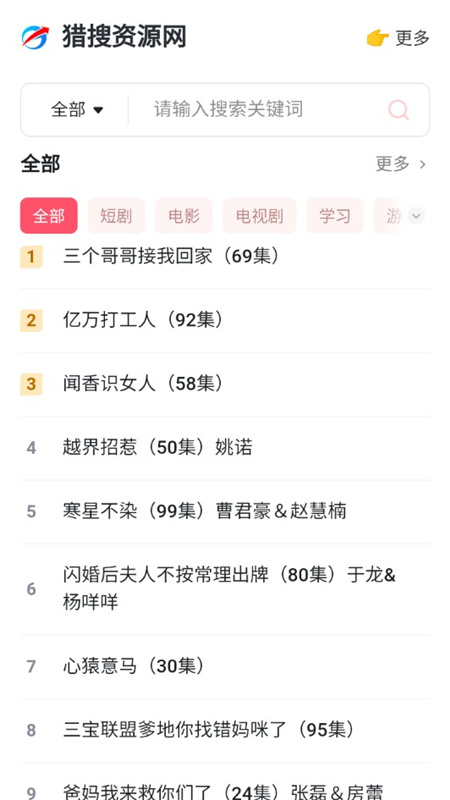Open 更多 arrow beside 全部 heading
Image resolution: width=450 pixels, height=800 pixels.
pos(401,164)
